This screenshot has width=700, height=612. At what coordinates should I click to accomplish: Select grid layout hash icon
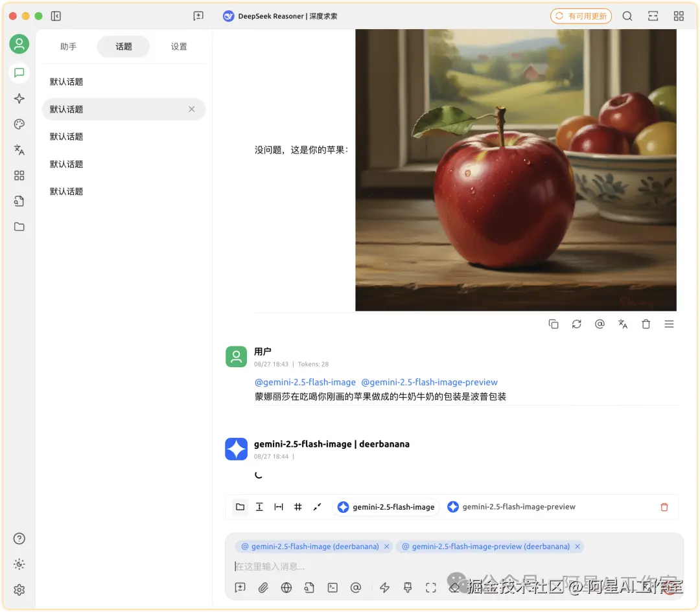click(x=297, y=506)
